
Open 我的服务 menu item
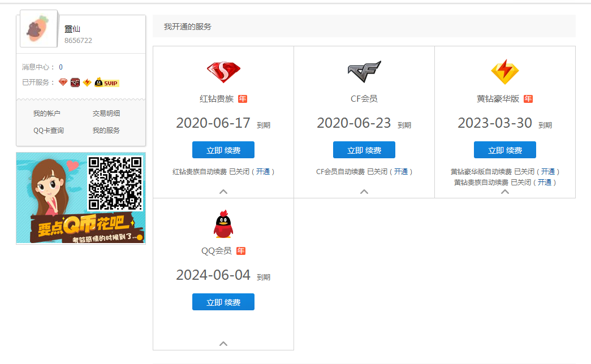(x=106, y=131)
